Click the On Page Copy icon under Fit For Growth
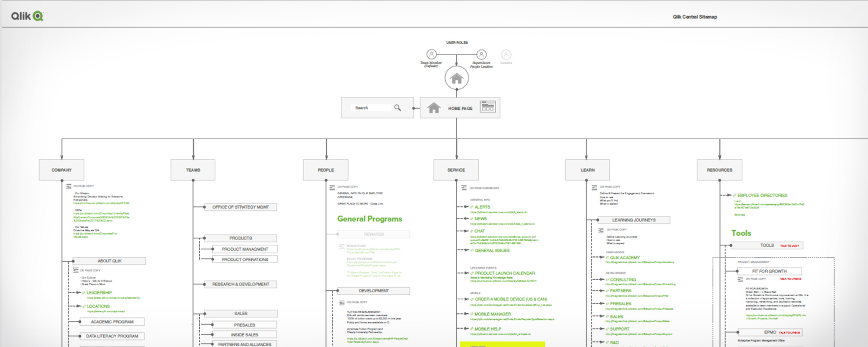The width and height of the screenshot is (868, 347). (740, 279)
